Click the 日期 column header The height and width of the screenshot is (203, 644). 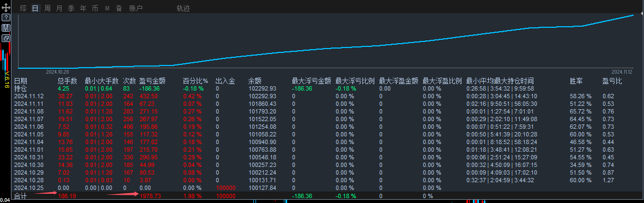coord(21,81)
